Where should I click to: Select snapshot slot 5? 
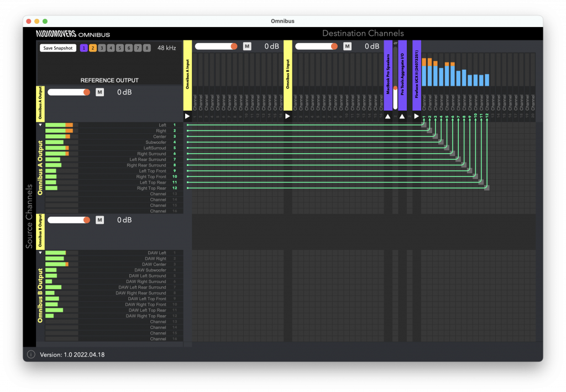pos(120,48)
